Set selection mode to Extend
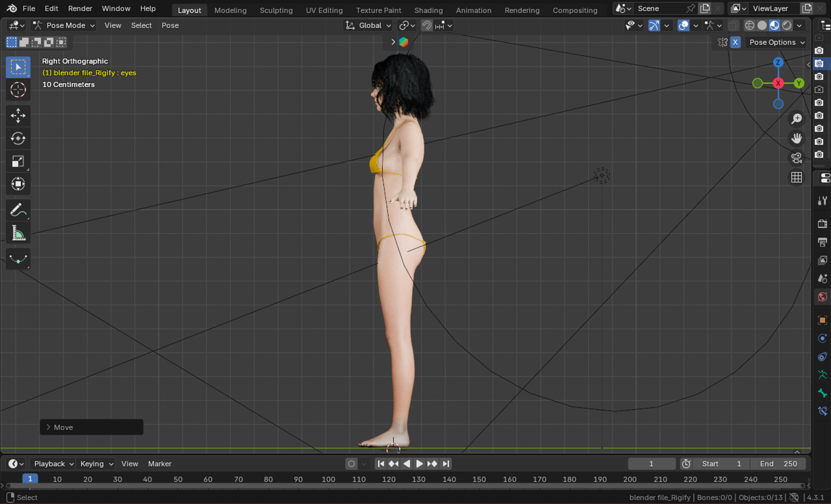The width and height of the screenshot is (831, 504). coord(24,42)
